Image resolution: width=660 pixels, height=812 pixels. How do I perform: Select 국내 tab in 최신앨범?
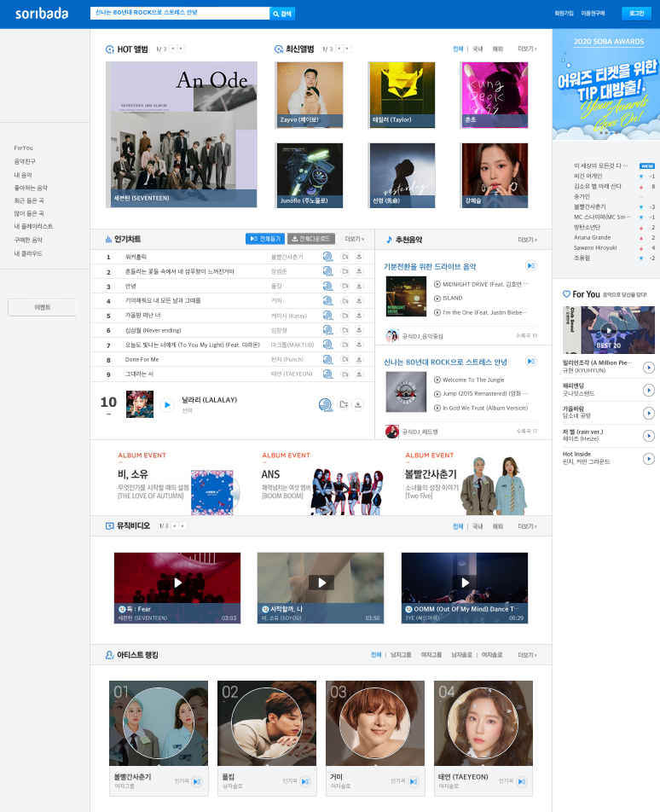[x=478, y=49]
